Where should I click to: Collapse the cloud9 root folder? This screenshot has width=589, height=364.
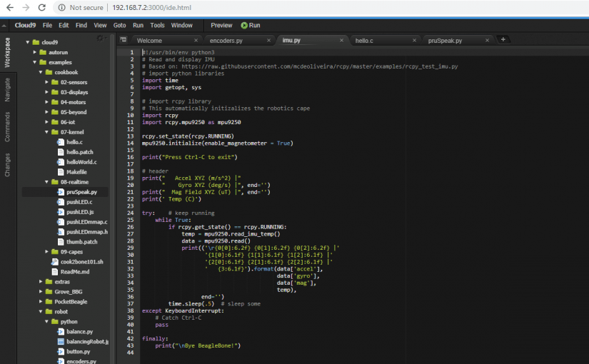(x=27, y=42)
